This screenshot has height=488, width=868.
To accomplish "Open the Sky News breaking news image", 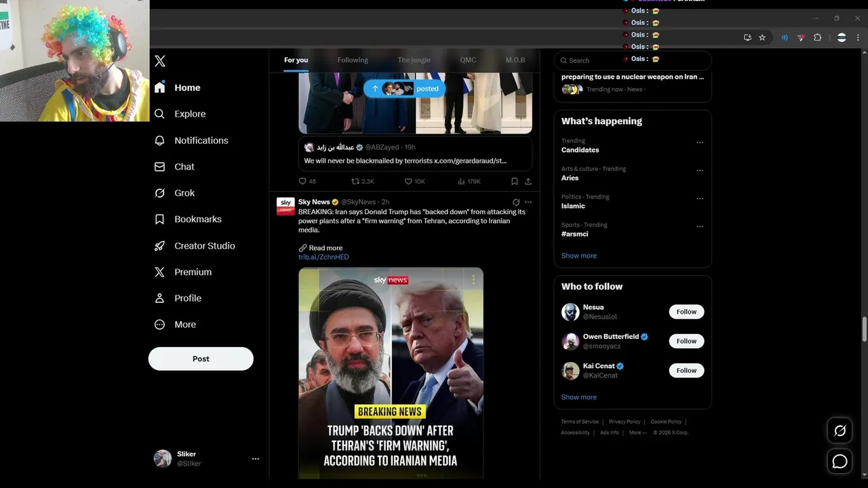I will [x=391, y=373].
